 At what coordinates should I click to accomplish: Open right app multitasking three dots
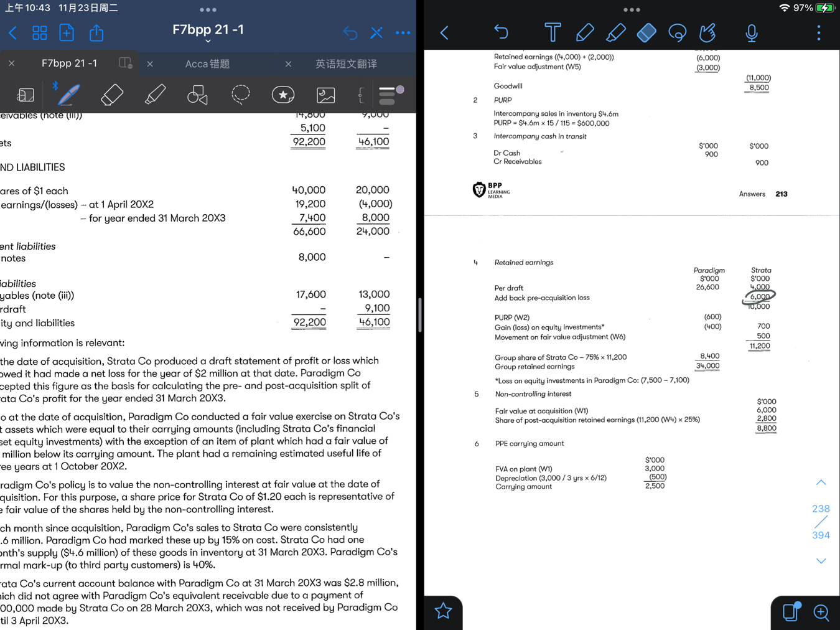[632, 10]
